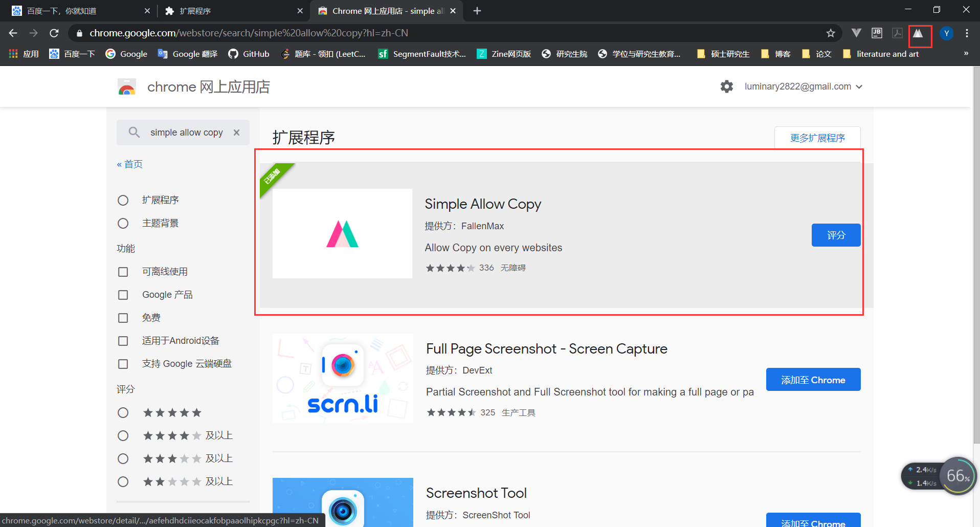The width and height of the screenshot is (980, 527).
Task: Show more bookmarks with the chevron
Action: [x=966, y=53]
